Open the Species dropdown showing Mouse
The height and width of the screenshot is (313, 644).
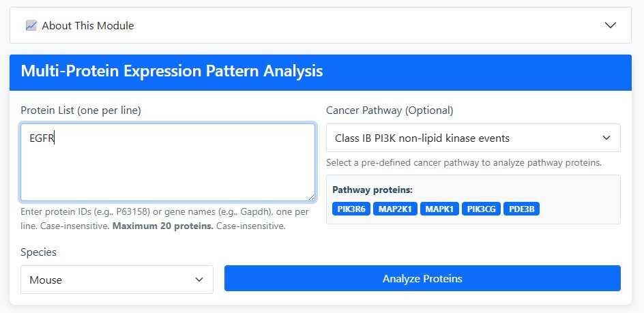[117, 280]
